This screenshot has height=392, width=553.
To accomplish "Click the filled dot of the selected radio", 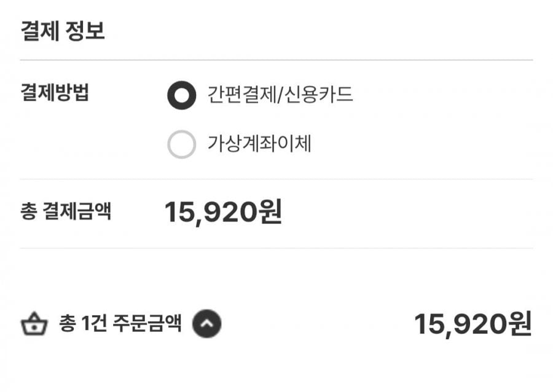I will pos(181,96).
